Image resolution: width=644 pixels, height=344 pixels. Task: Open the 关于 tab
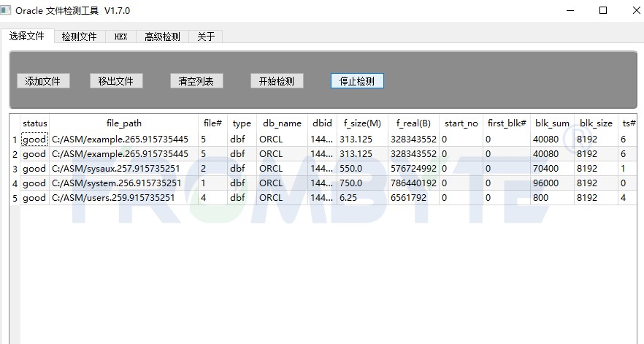pyautogui.click(x=206, y=37)
